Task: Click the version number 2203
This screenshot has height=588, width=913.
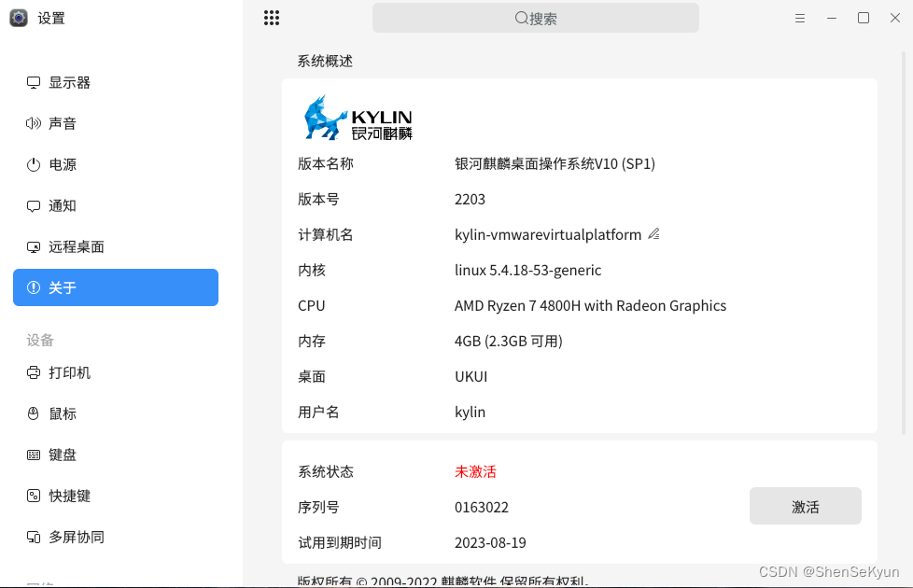Action: pos(470,199)
